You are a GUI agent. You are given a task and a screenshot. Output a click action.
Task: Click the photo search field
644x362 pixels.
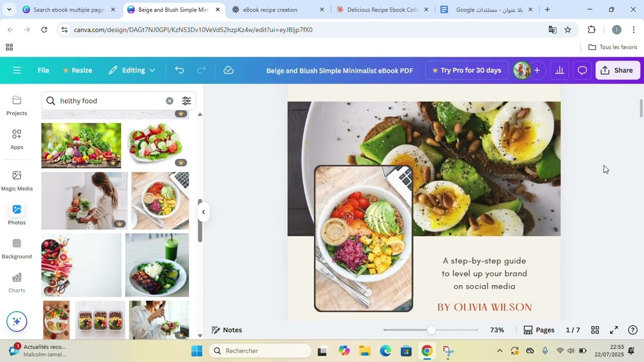coord(112,101)
